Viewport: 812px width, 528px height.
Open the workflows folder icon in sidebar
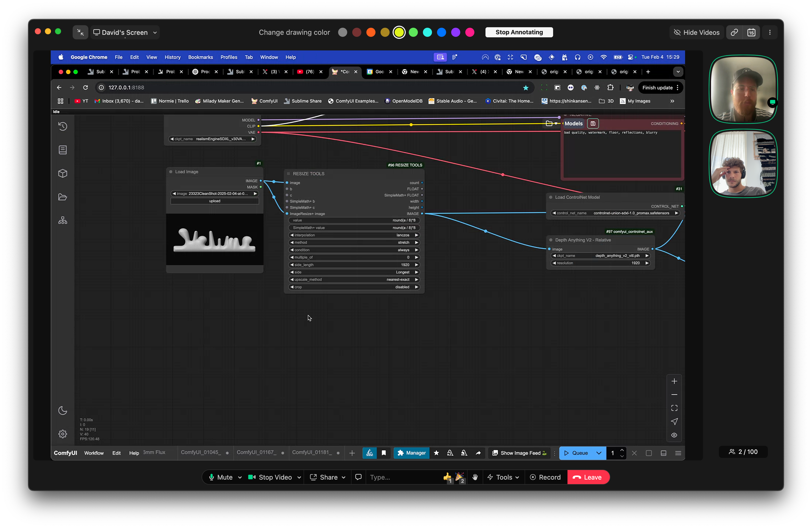63,197
